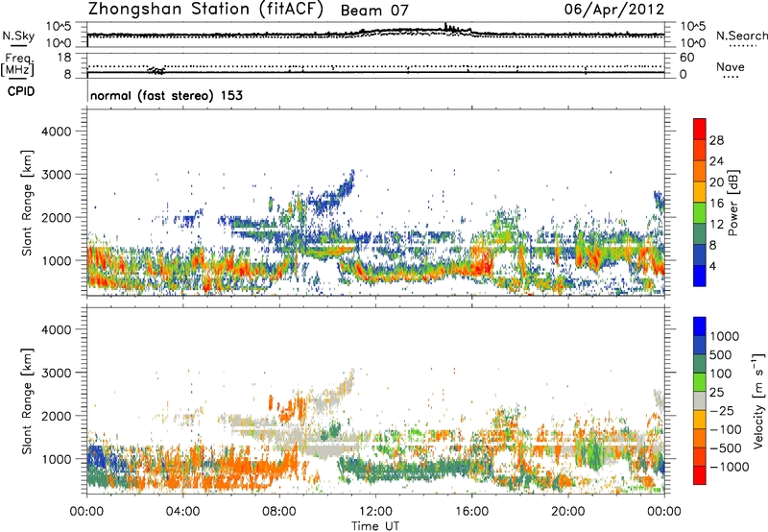Image resolution: width=768 pixels, height=532 pixels.
Task: Select the text 'normal (fast stereo) 153'
Action: 166,95
